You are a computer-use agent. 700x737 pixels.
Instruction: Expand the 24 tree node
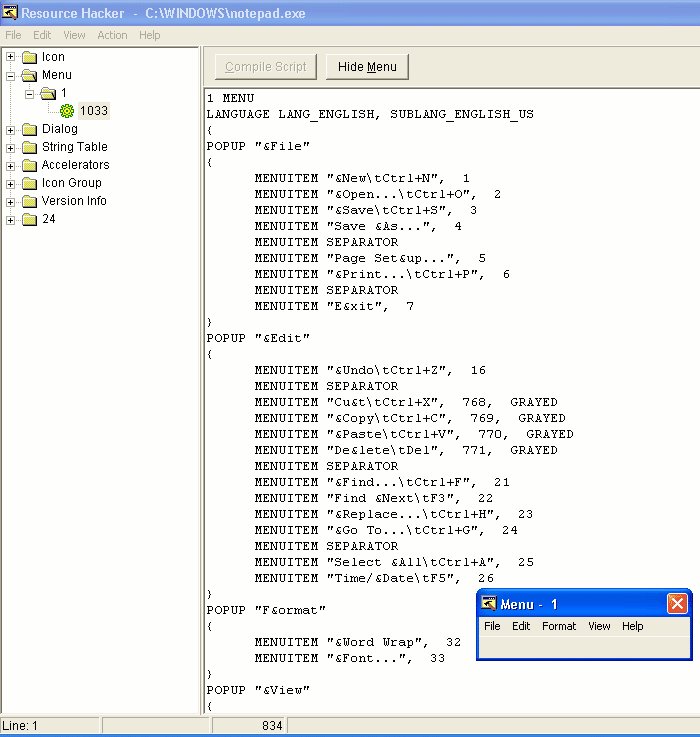coord(10,220)
